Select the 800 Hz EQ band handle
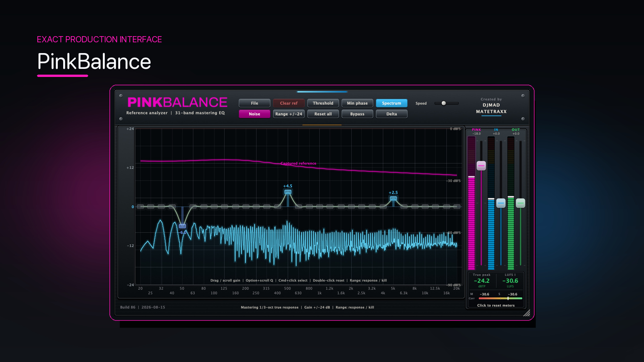 (309, 207)
